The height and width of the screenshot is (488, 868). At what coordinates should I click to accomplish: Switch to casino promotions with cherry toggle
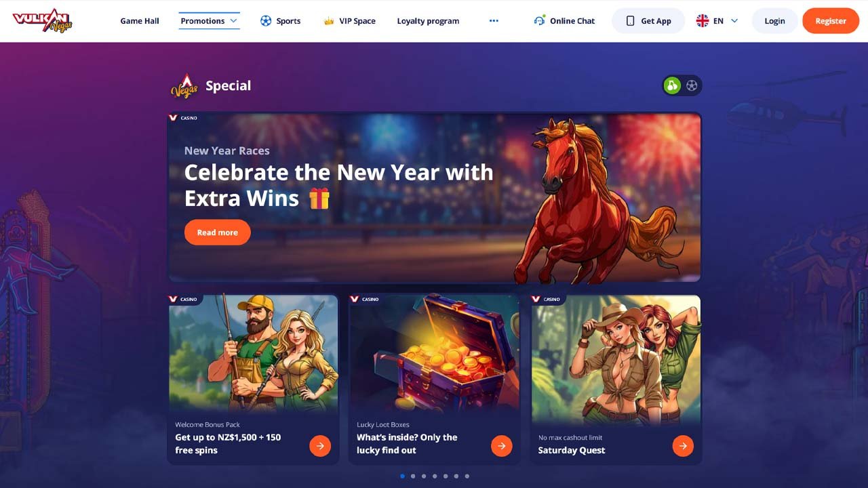672,86
